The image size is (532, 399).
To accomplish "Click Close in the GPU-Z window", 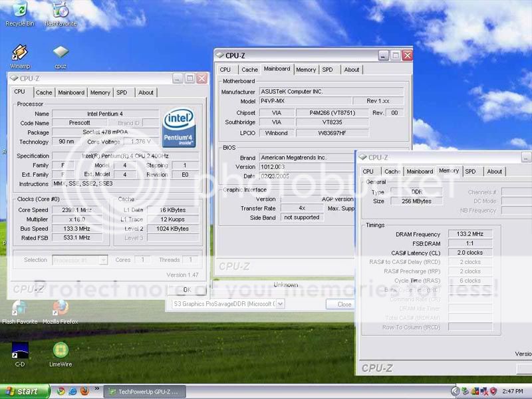I will [340, 305].
